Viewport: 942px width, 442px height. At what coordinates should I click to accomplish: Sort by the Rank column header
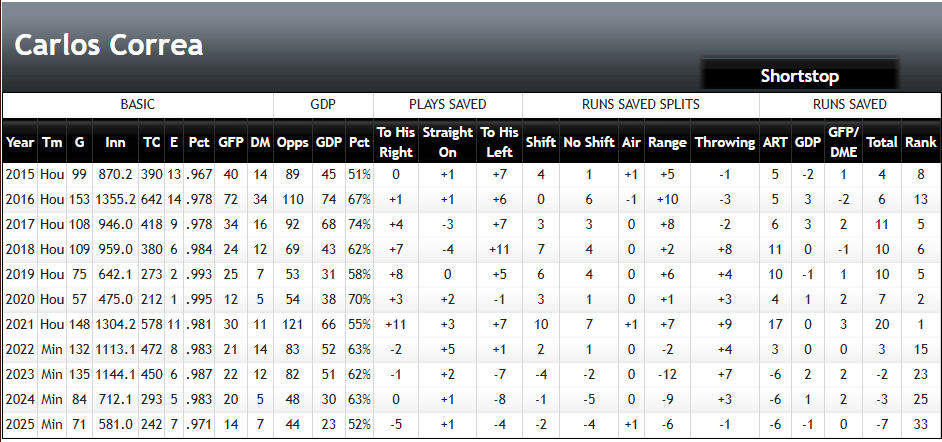click(x=920, y=142)
